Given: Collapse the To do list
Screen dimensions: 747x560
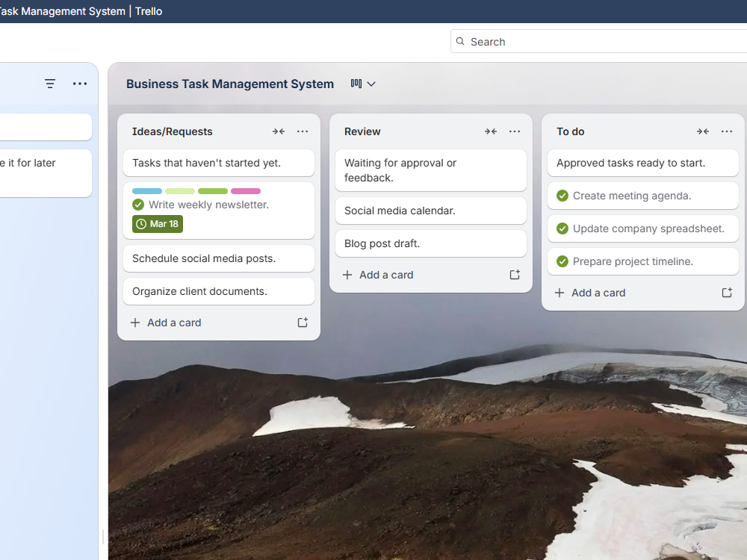Looking at the screenshot, I should pyautogui.click(x=703, y=131).
